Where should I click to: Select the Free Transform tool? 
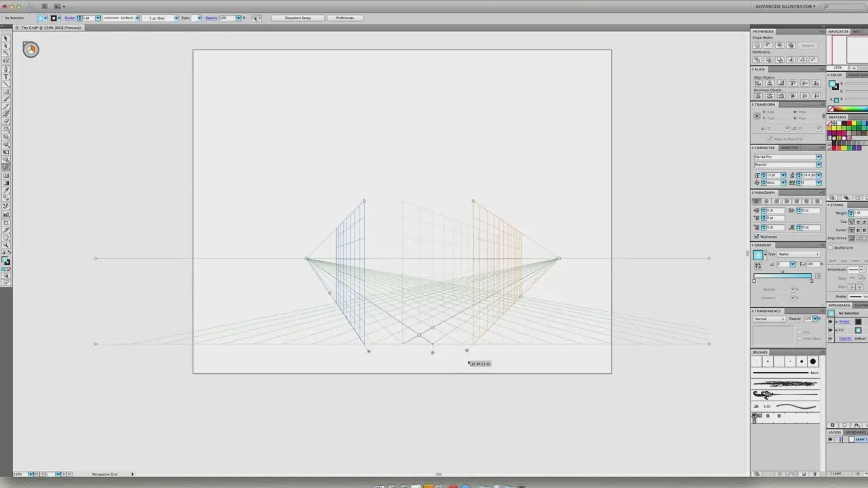point(6,151)
